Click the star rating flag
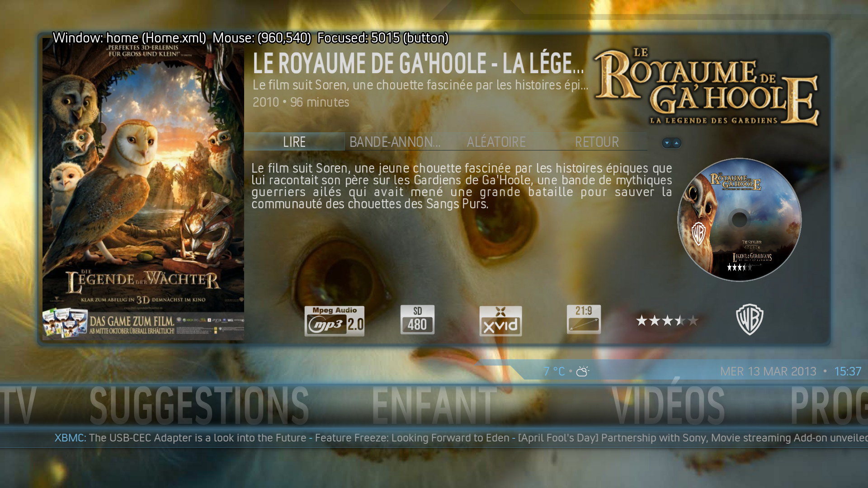 (x=667, y=321)
